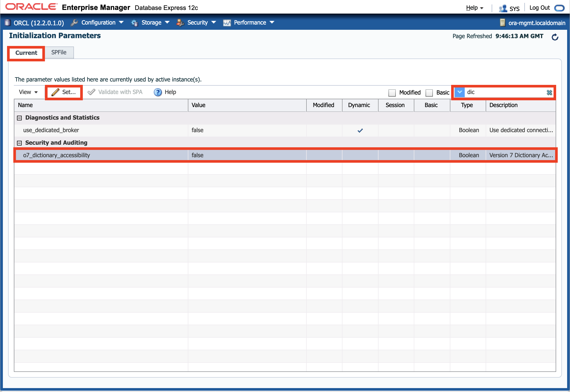Sort by the Basic column header
Image resolution: width=570 pixels, height=392 pixels.
(x=432, y=105)
